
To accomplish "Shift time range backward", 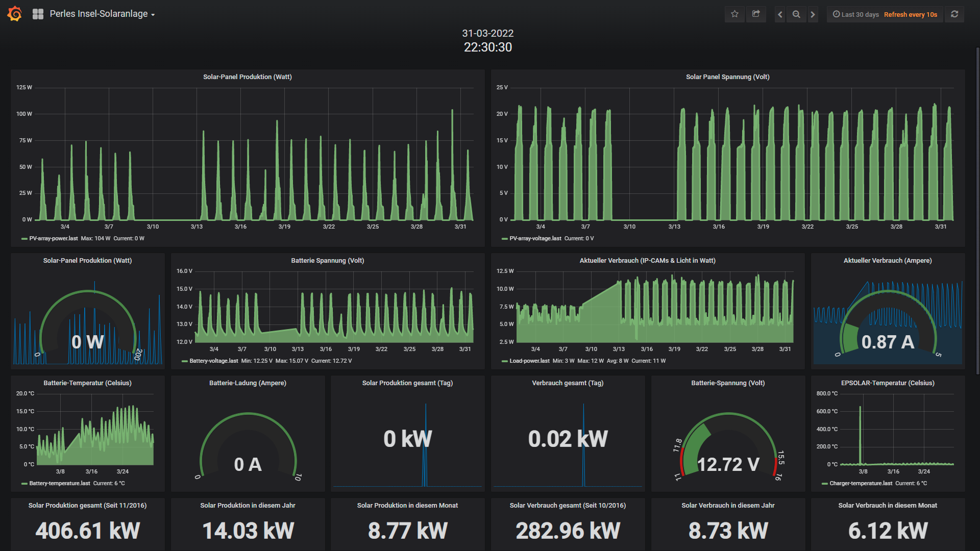I will coord(780,14).
